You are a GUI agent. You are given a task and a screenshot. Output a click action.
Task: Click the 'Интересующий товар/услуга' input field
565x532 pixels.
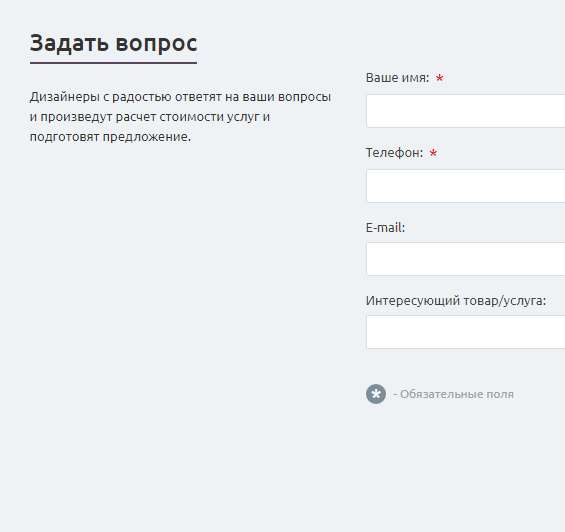466,332
